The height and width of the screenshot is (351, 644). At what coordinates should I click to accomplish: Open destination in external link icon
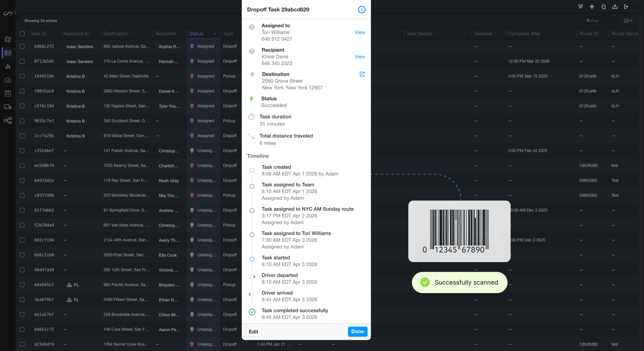(362, 74)
